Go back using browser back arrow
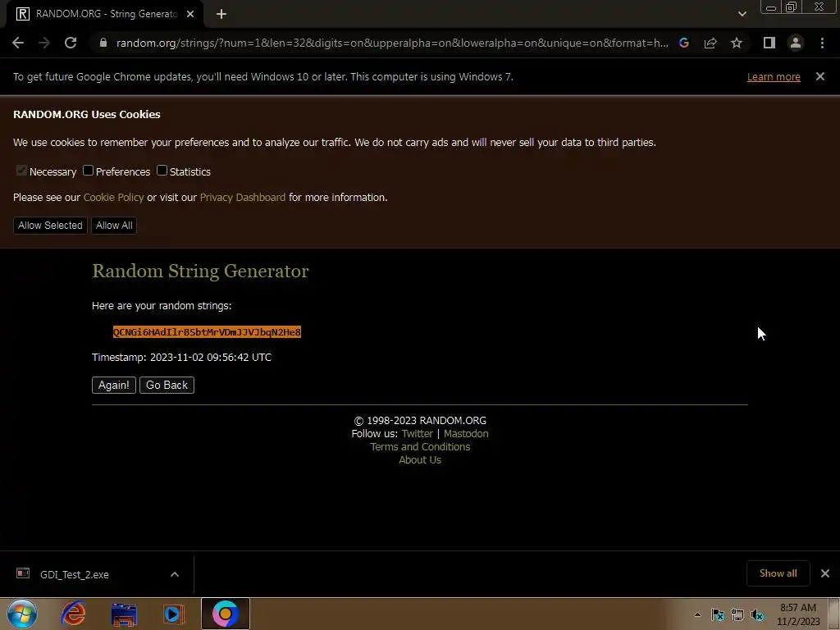This screenshot has width=840, height=630. 18,43
